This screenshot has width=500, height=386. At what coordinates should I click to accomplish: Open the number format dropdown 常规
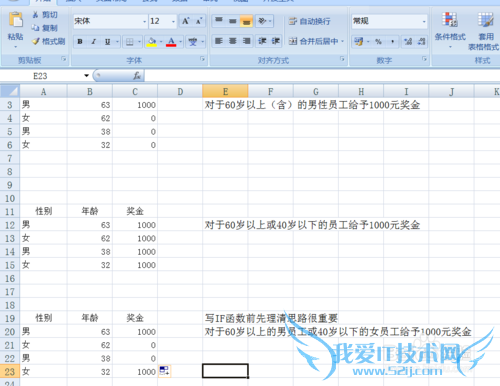coord(389,21)
